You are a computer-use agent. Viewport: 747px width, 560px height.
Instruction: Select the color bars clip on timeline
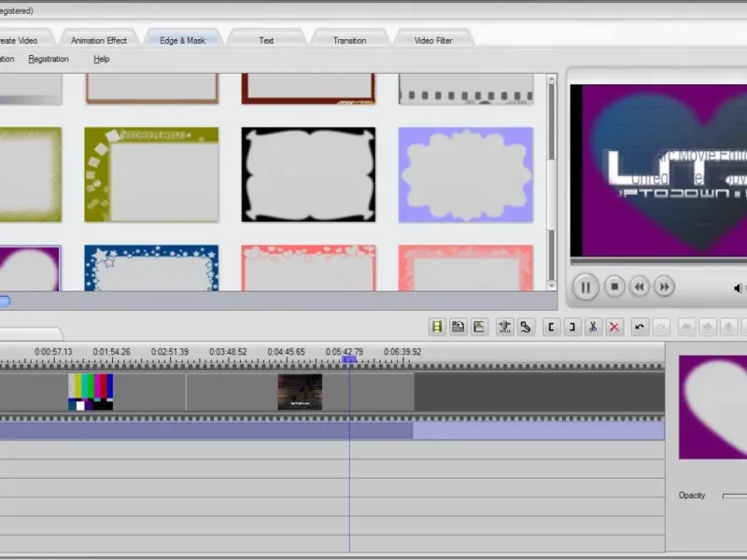92,392
